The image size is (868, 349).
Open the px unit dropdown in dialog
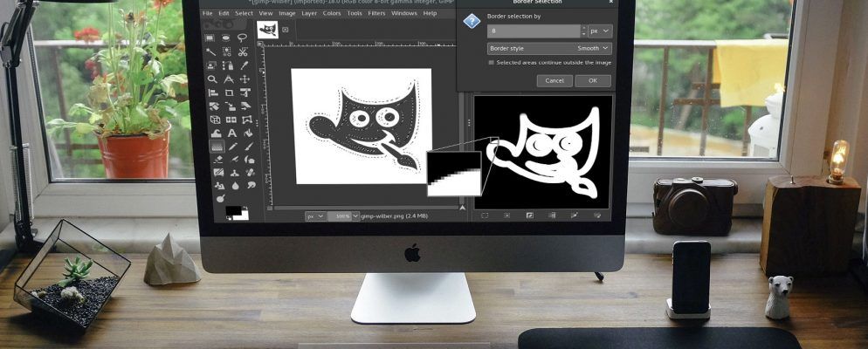(x=600, y=31)
